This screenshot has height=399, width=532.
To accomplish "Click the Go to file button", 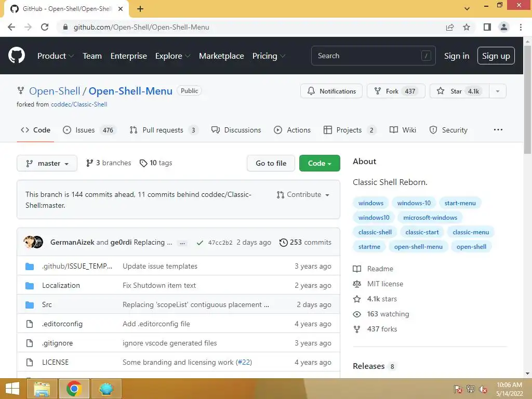I will click(271, 163).
